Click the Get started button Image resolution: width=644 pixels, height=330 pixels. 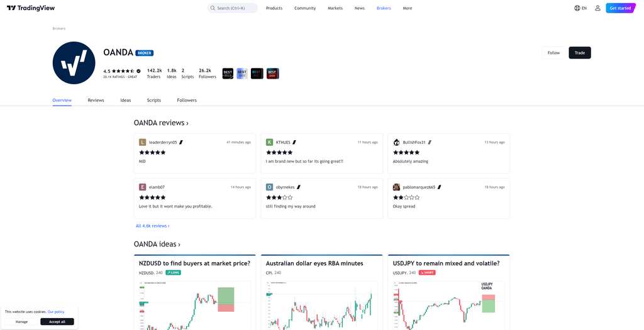[x=620, y=8]
